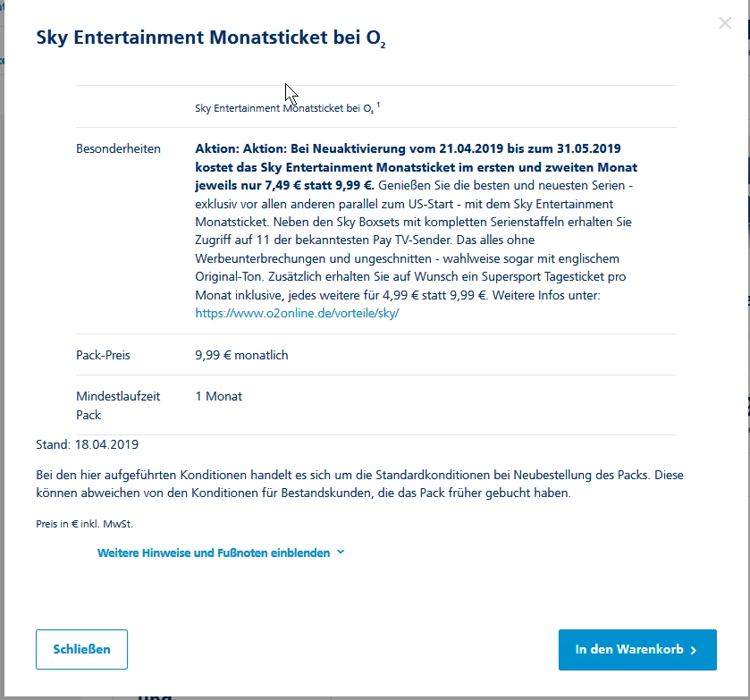Click the Stand: 18.04.2019 date text
Screen dimensions: 750x700
88,443
